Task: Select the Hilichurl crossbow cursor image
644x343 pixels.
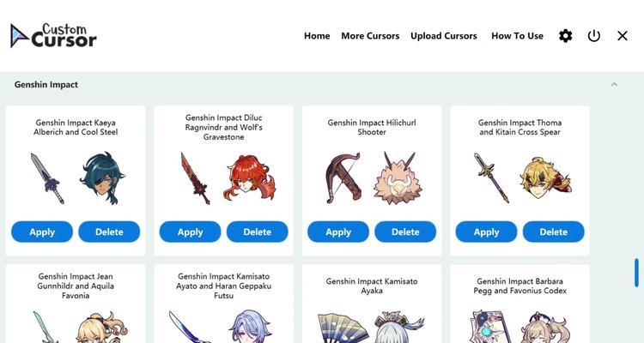Action: [343, 178]
